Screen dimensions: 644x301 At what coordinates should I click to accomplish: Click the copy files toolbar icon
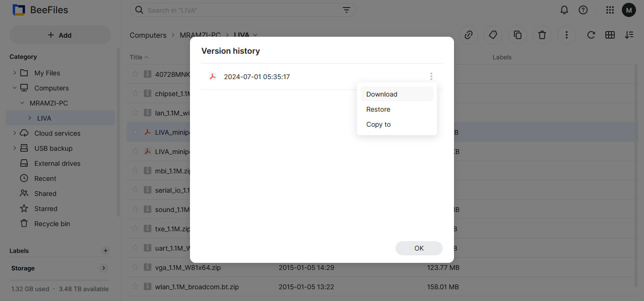coord(518,35)
